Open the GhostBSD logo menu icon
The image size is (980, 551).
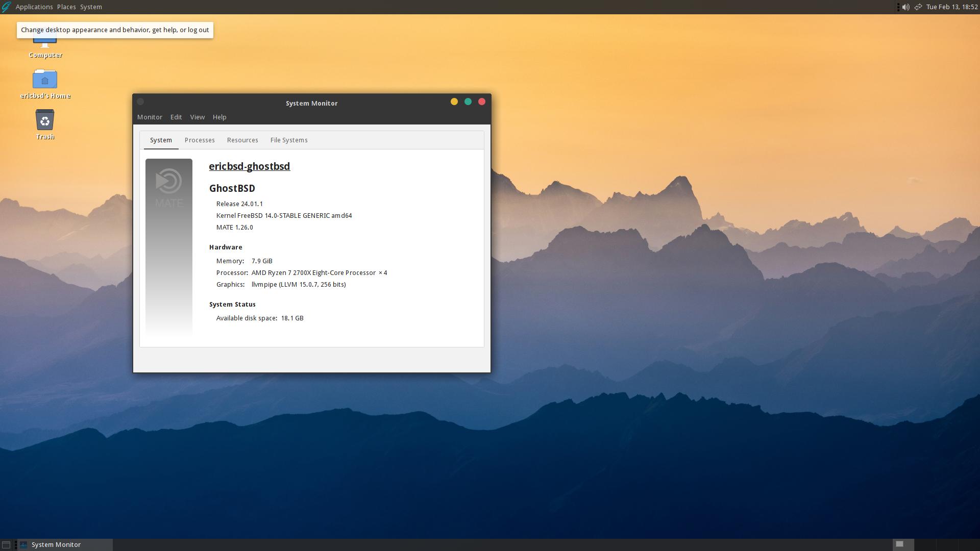[6, 7]
